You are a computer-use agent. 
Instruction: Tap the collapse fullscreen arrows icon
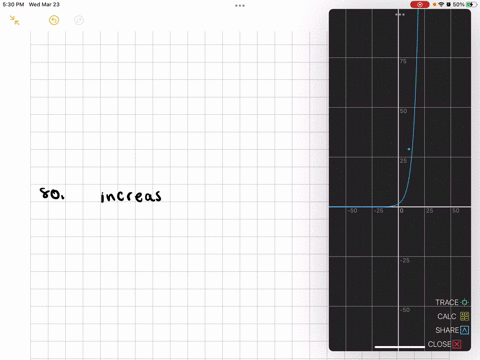click(15, 20)
